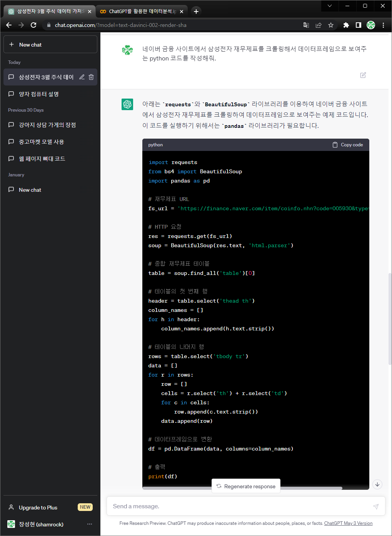Open the 웹 페이지 뼈대 코드 conversation
The width and height of the screenshot is (392, 536).
(50, 159)
